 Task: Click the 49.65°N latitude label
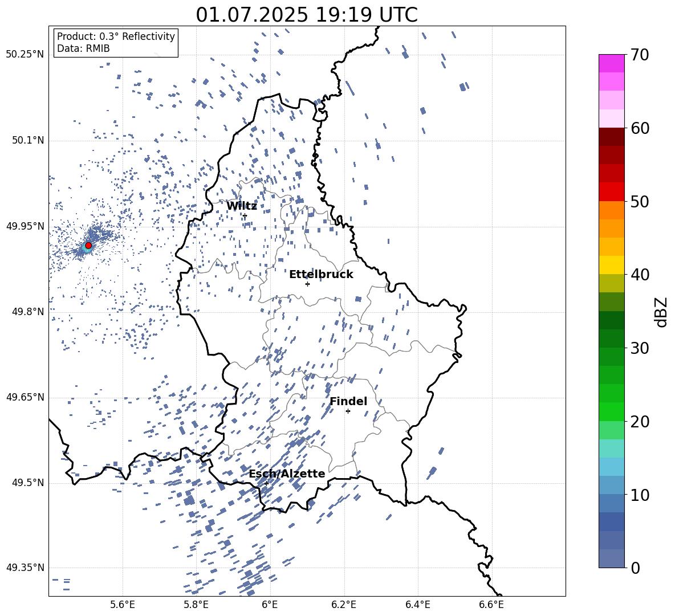[25, 397]
